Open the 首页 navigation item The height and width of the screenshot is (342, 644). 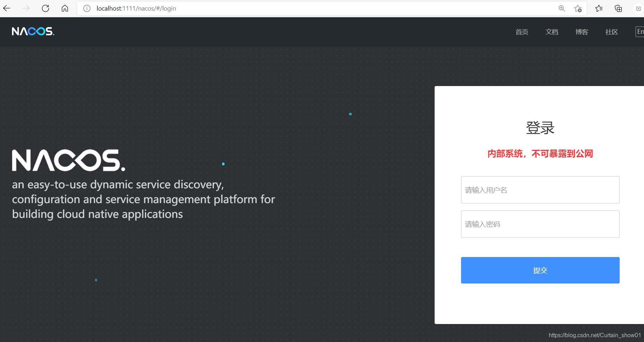522,32
